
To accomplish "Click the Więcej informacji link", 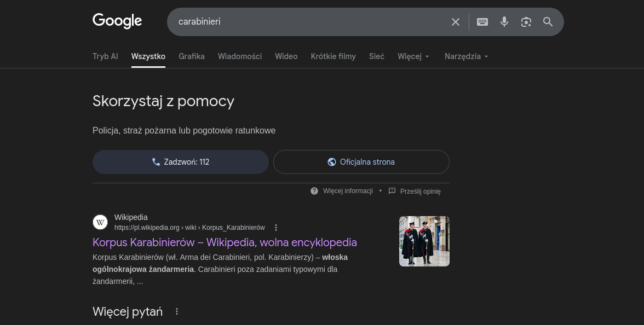I will coord(348,191).
